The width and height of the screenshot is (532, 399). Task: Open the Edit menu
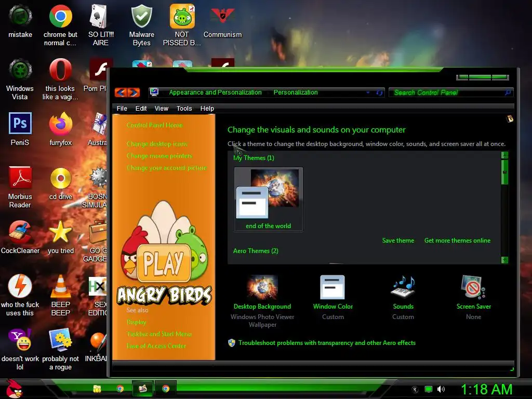pyautogui.click(x=141, y=108)
